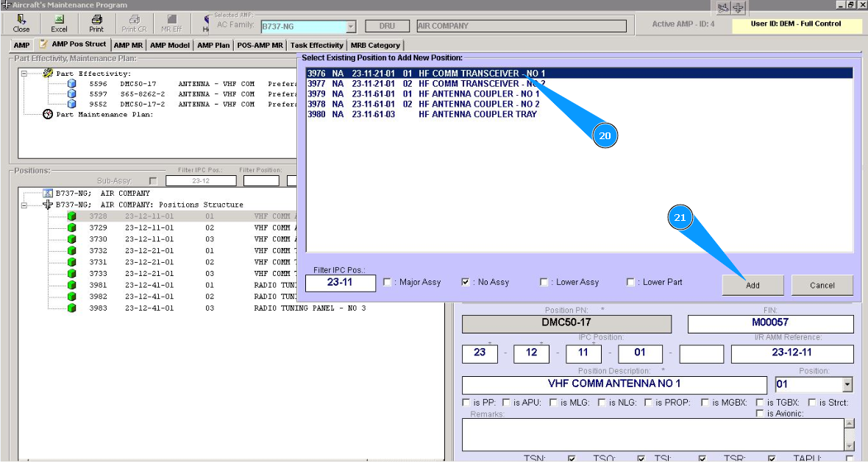This screenshot has height=463, width=868.
Task: Open the AC Family dropdown
Action: [351, 26]
